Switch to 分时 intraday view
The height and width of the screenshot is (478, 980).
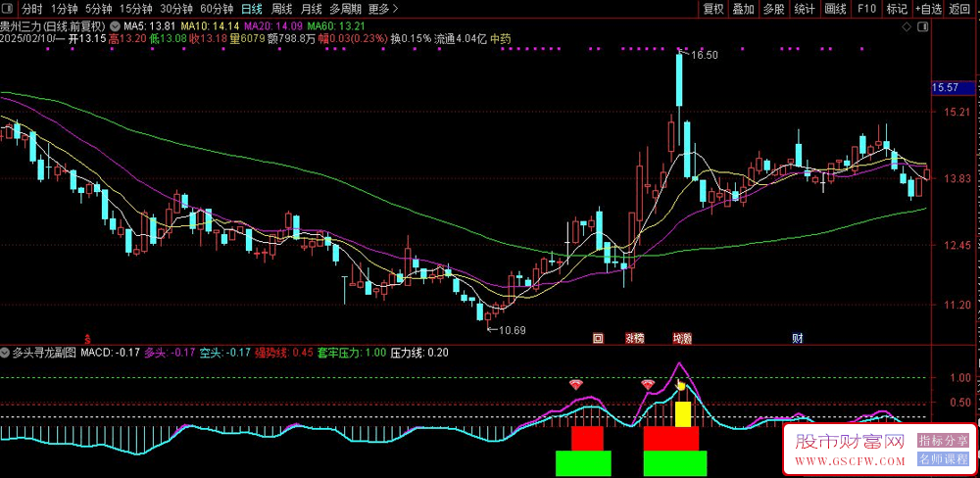click(x=32, y=9)
